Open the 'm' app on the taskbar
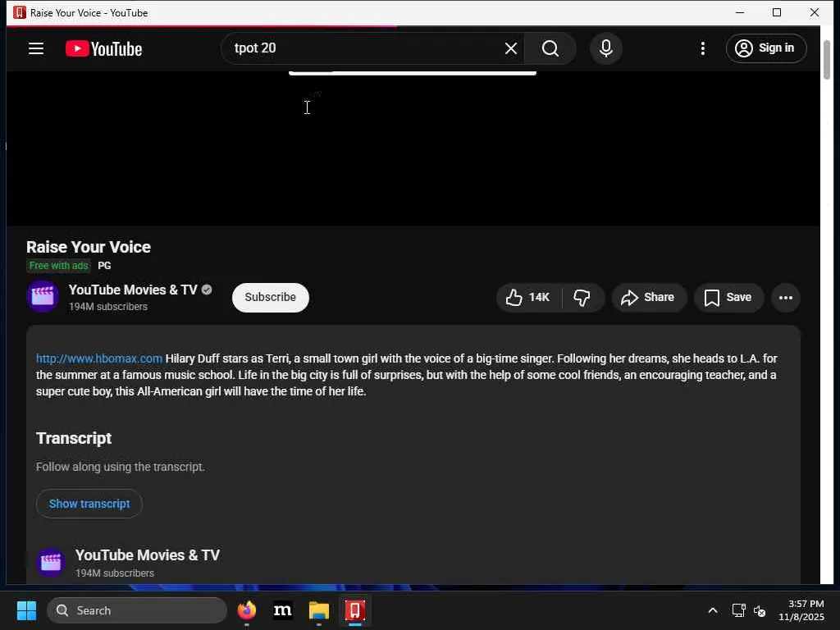 tap(282, 610)
